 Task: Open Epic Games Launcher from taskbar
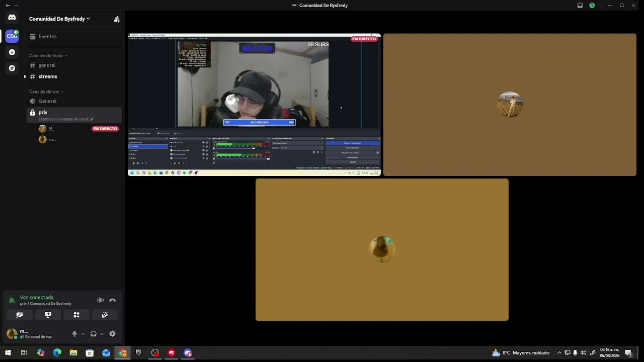(x=139, y=353)
